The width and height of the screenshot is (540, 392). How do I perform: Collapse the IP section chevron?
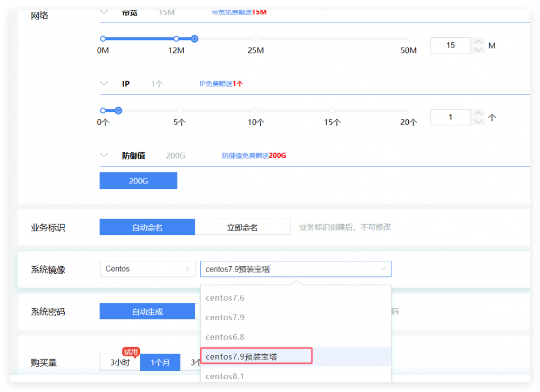pyautogui.click(x=104, y=84)
